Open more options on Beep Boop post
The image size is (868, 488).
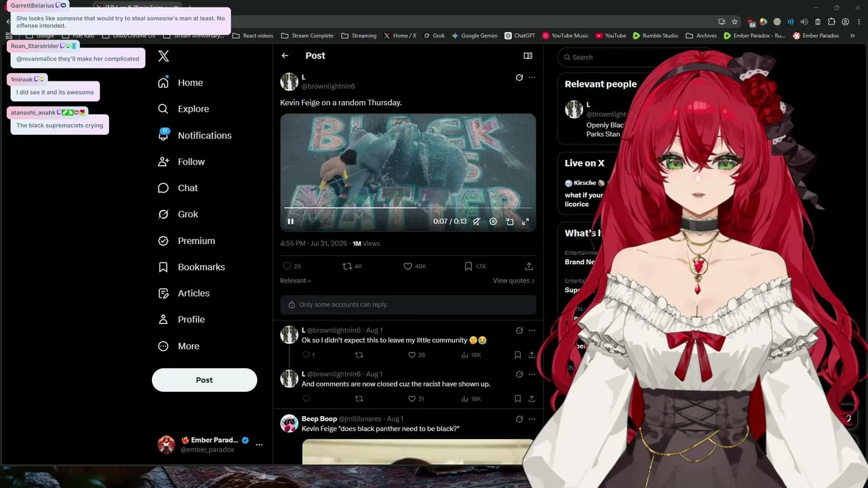pyautogui.click(x=532, y=419)
